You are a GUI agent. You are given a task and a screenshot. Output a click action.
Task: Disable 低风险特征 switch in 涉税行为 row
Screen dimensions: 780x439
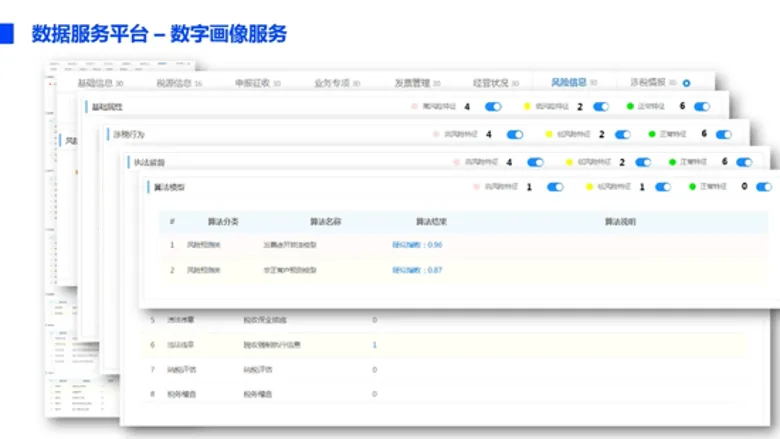click(x=623, y=134)
